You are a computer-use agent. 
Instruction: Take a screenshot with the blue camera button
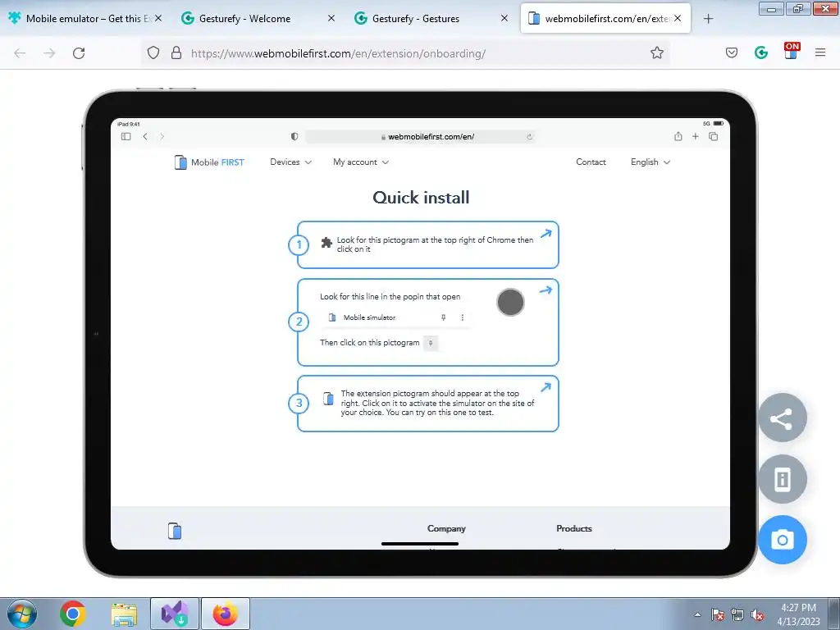[782, 540]
